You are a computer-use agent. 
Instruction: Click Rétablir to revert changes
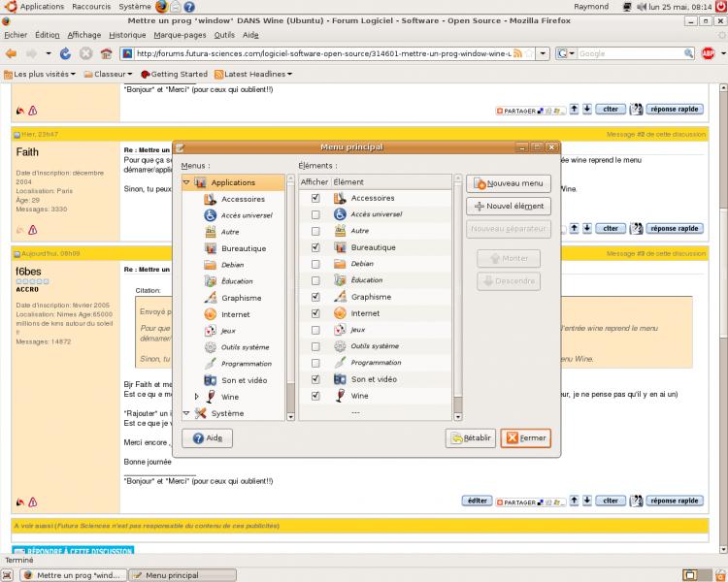[x=471, y=438]
